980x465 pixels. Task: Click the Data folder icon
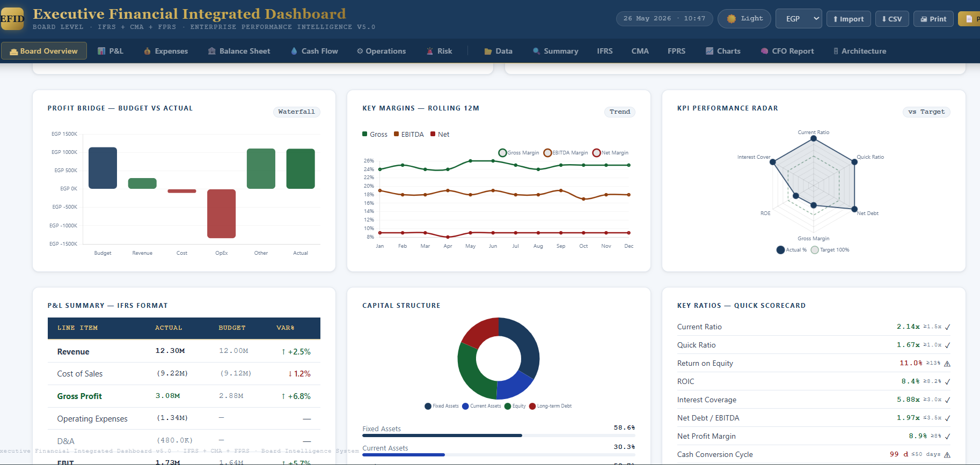click(488, 51)
